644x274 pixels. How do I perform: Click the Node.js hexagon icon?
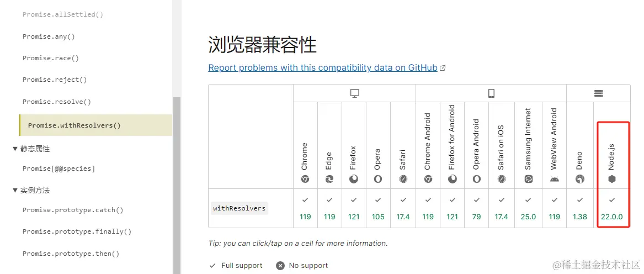[x=611, y=179]
